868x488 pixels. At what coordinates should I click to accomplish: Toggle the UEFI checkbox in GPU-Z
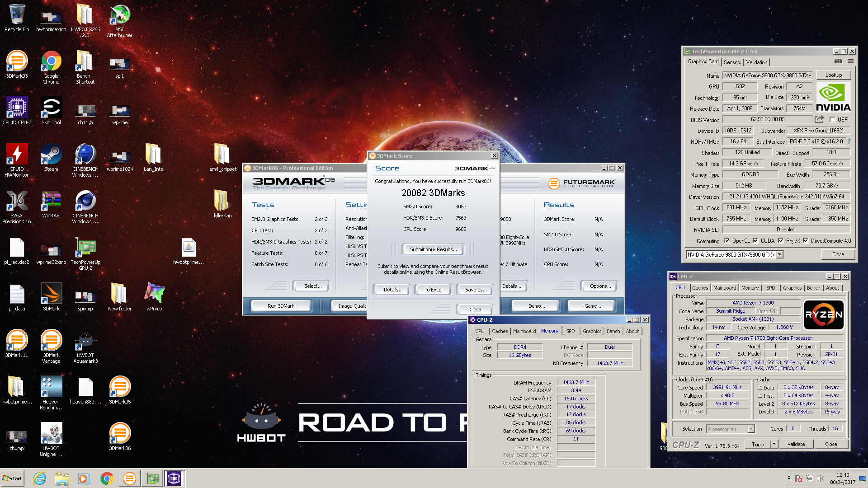pos(832,120)
